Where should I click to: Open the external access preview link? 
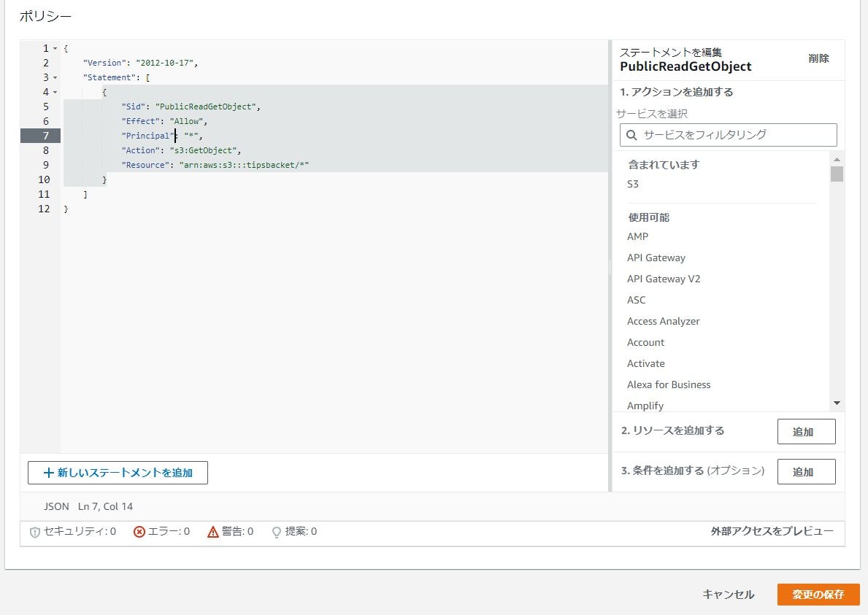tap(772, 532)
